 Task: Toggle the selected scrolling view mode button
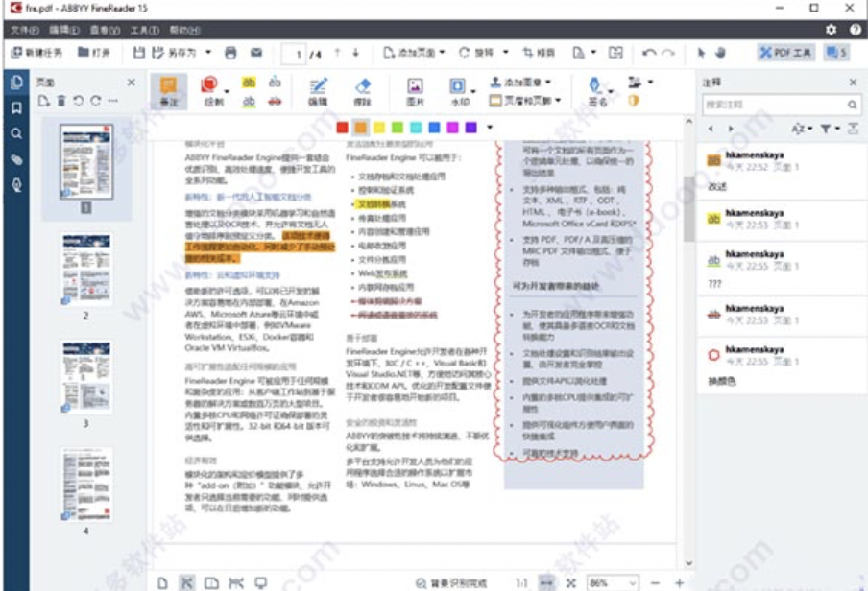click(x=187, y=583)
